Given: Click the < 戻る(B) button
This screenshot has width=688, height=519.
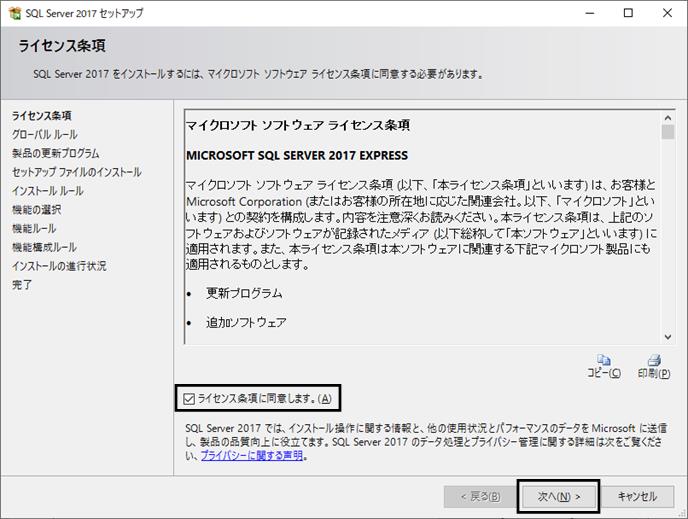Looking at the screenshot, I should 480,497.
